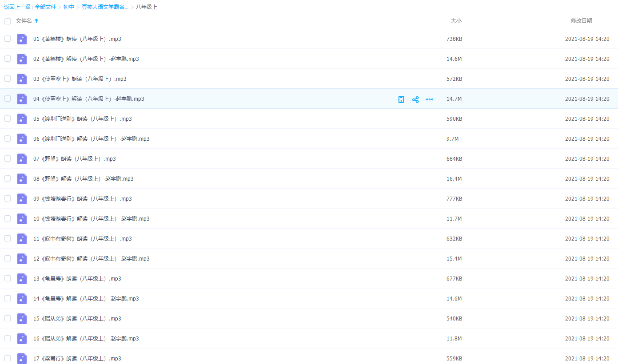Click music icon of 13《龟虽寿》朗读 file
The image size is (618, 364).
pyautogui.click(x=22, y=279)
